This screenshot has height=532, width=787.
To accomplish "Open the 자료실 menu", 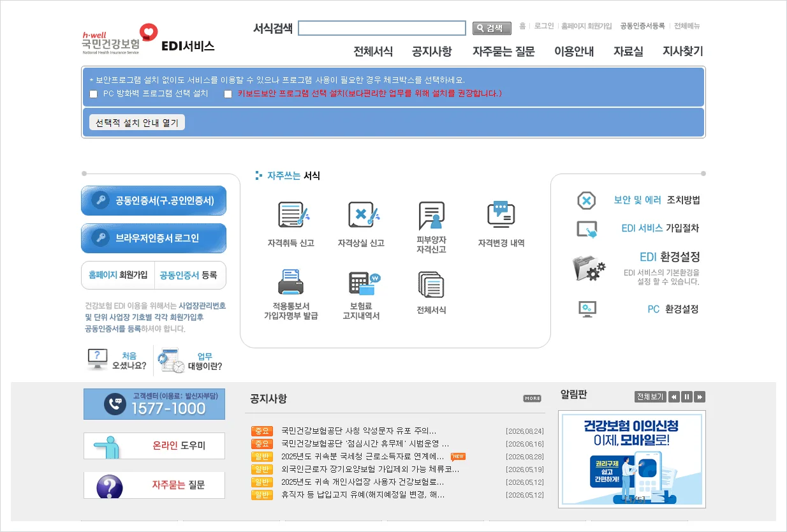I will pos(628,52).
